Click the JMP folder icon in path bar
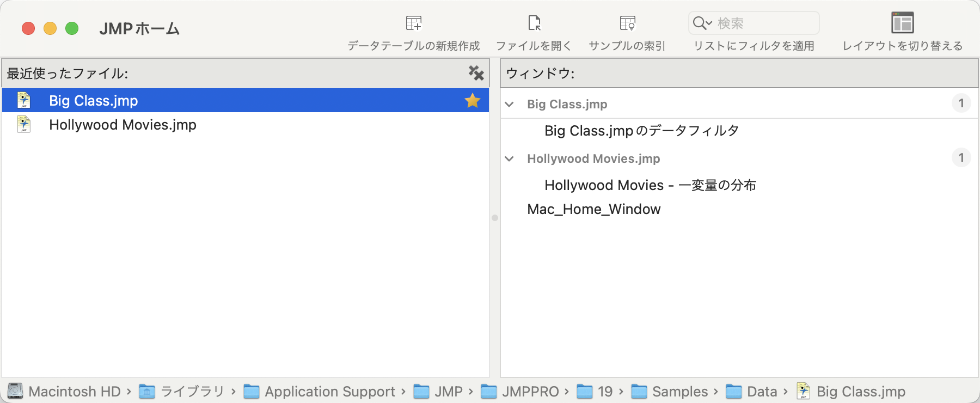Viewport: 980px width, 403px height. [x=421, y=392]
